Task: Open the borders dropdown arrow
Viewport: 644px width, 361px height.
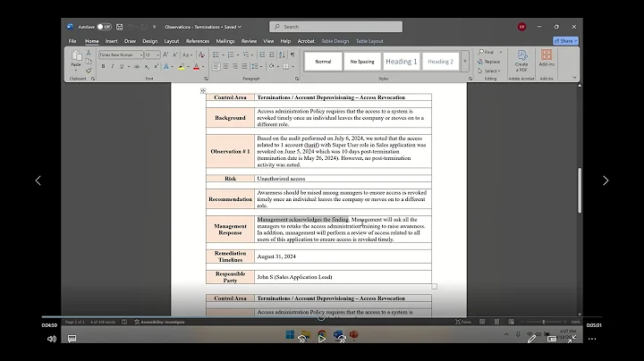Action: pyautogui.click(x=292, y=66)
